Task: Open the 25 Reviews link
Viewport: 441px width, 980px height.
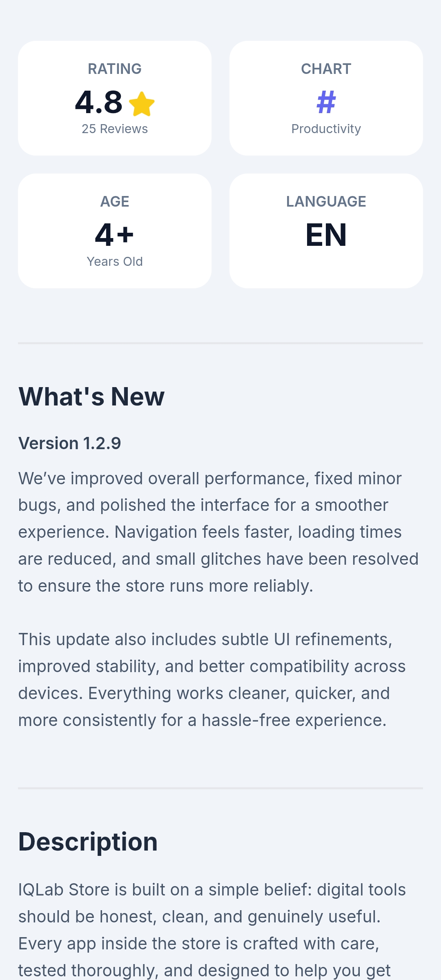Action: click(x=115, y=129)
